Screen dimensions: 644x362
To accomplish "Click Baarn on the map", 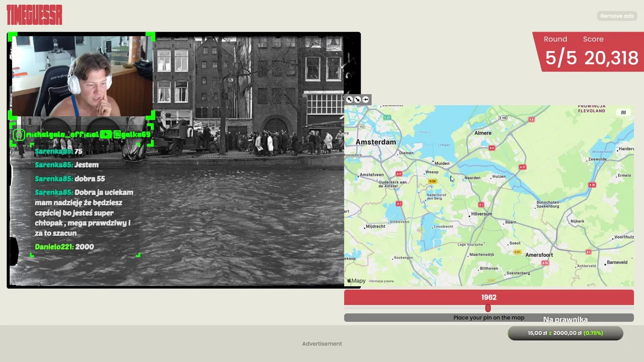I will [510, 222].
